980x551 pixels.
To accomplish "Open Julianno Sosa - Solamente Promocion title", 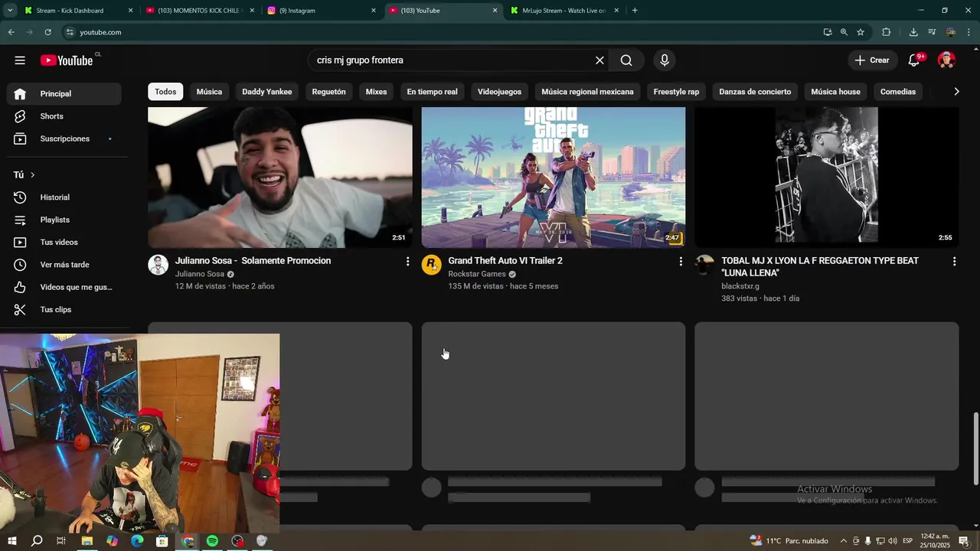I will click(x=253, y=261).
